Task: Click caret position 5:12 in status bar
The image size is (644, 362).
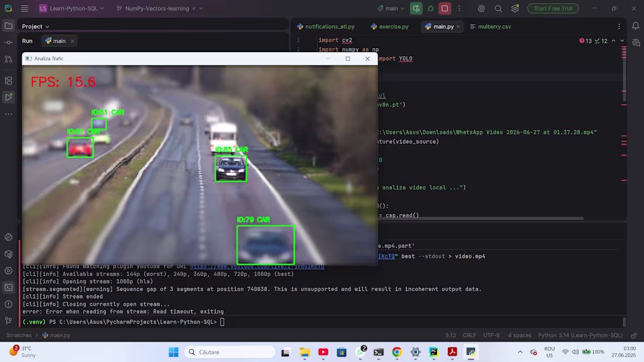Action: pyautogui.click(x=451, y=335)
